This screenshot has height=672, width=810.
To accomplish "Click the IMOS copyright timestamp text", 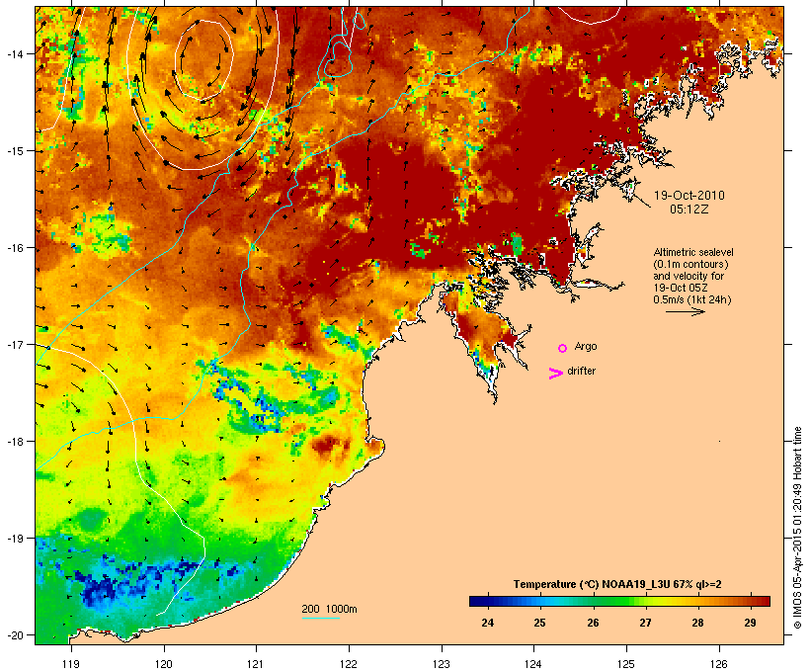I will 797,528.
